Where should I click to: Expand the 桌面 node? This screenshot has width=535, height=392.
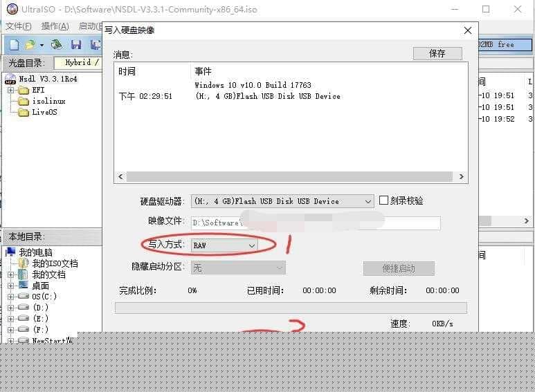pyautogui.click(x=11, y=286)
